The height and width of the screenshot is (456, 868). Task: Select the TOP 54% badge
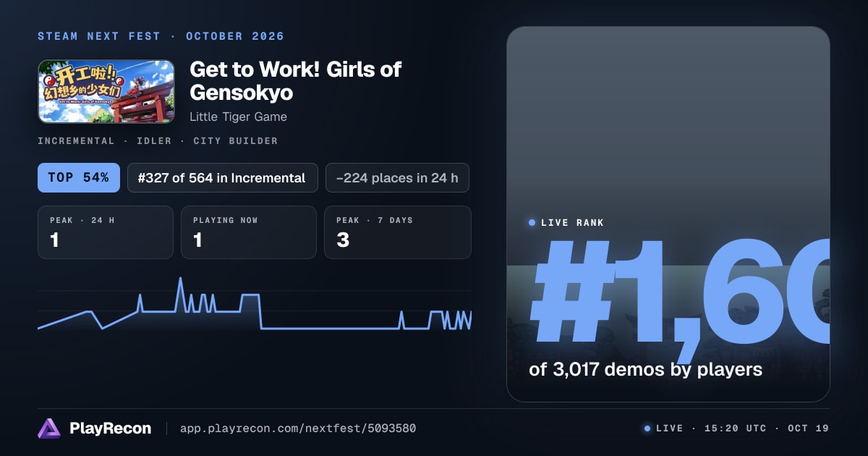pos(79,177)
